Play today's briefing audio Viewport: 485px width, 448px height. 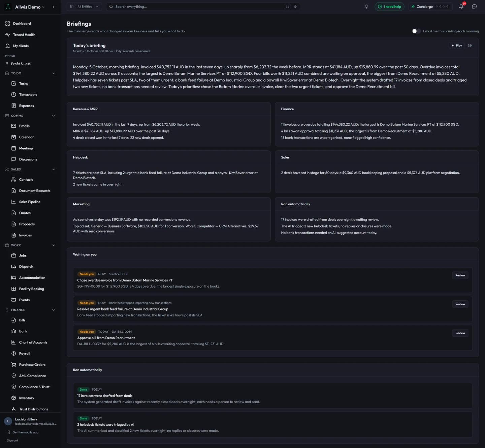click(457, 46)
